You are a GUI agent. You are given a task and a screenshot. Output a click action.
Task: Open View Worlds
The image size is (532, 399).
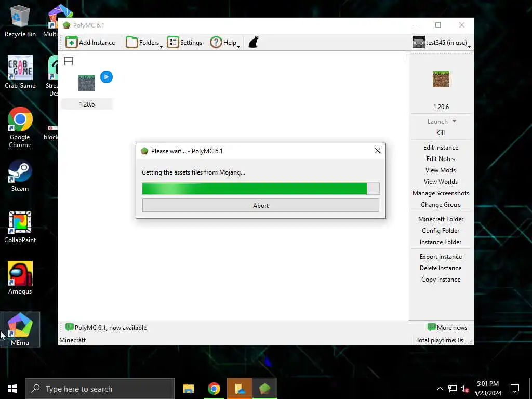click(441, 182)
